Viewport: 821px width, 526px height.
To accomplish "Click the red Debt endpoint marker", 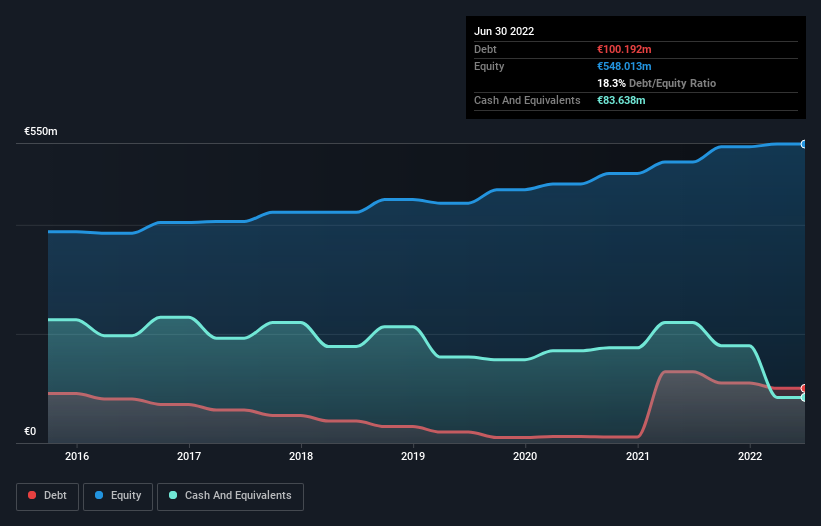I will point(804,388).
